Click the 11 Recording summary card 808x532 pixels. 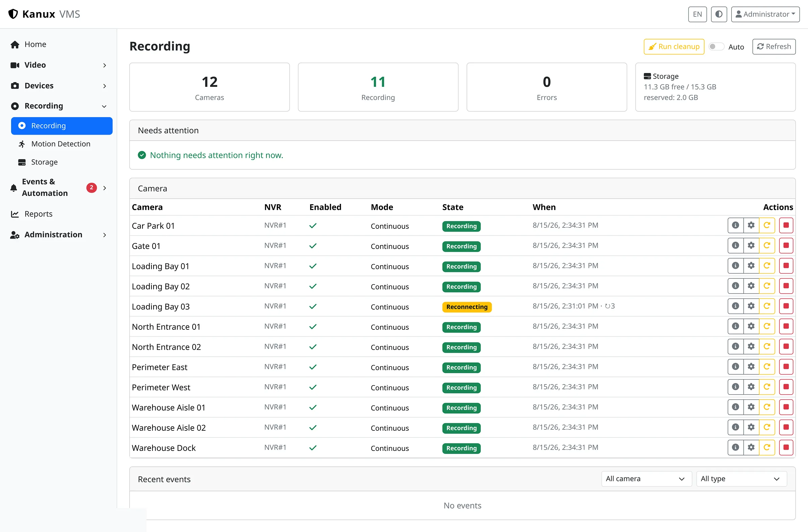(x=378, y=87)
